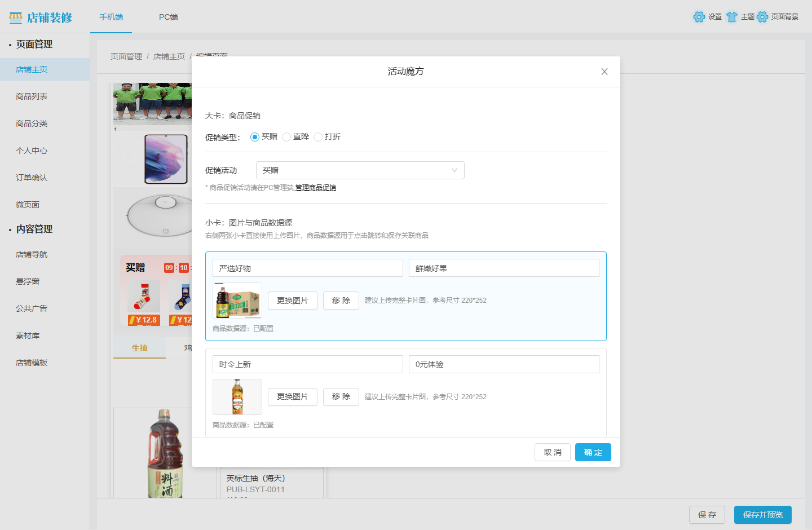Click the 店铺装修 shop logo icon
Viewport: 812px width, 530px height.
coord(16,17)
